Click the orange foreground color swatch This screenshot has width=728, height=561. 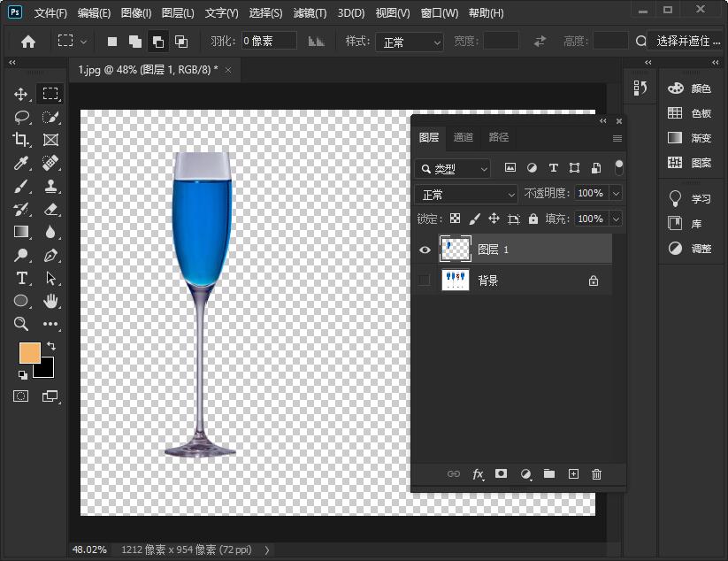pyautogui.click(x=30, y=352)
